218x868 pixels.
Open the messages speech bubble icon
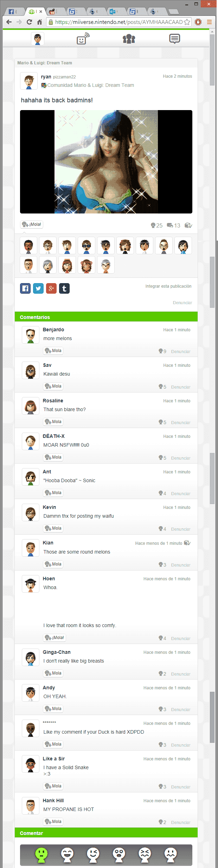175,39
